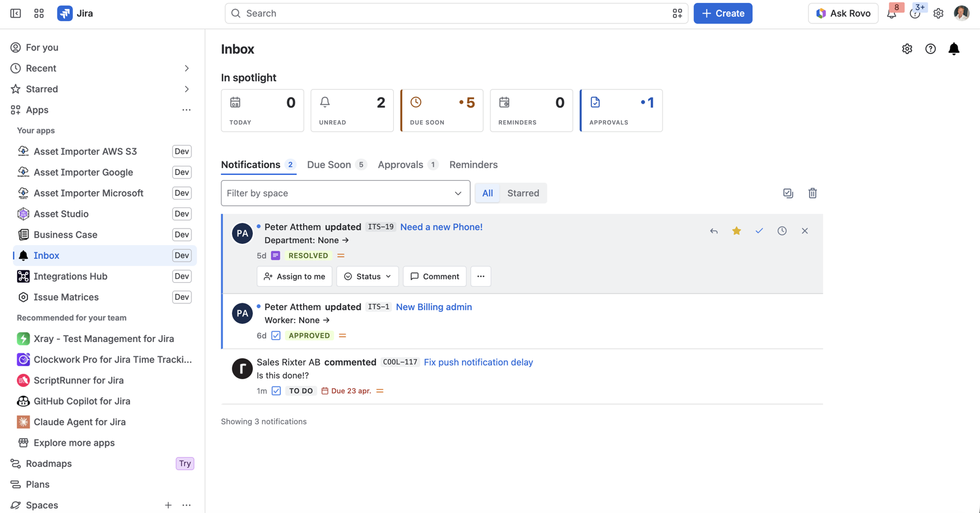The width and height of the screenshot is (980, 513).
Task: Open the Unread spotlight card
Action: [352, 111]
